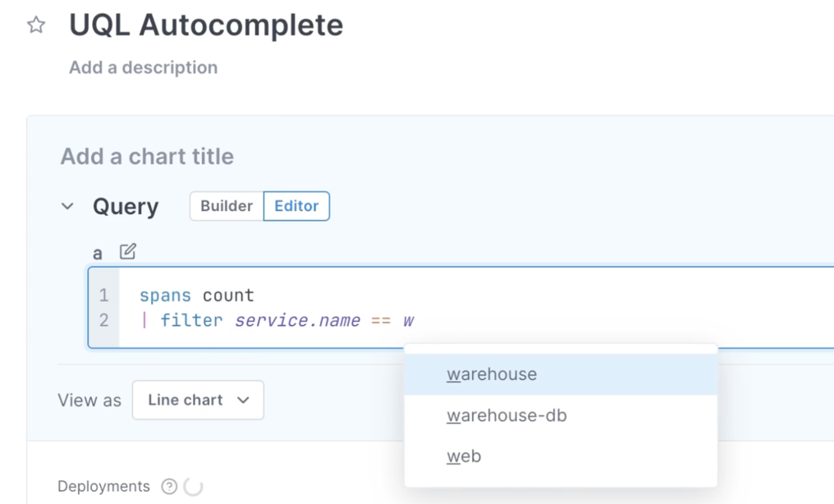This screenshot has height=504, width=834.
Task: Select the 'spans' keyword on line 1
Action: [163, 295]
